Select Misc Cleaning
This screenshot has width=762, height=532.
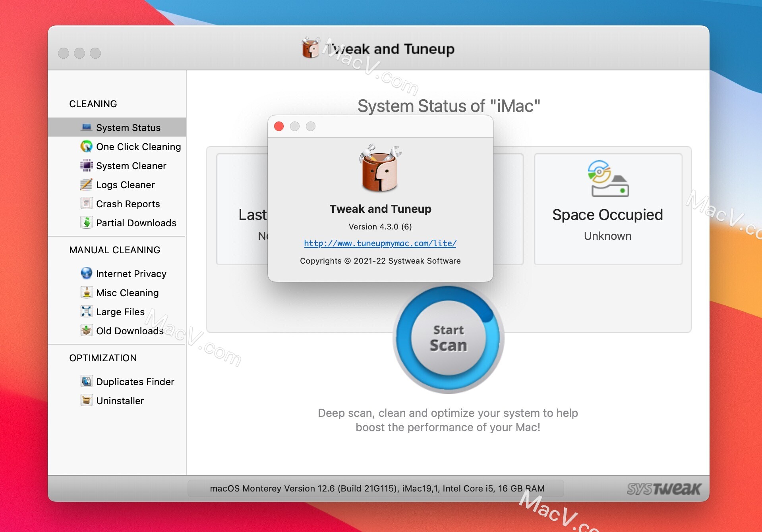click(x=117, y=293)
